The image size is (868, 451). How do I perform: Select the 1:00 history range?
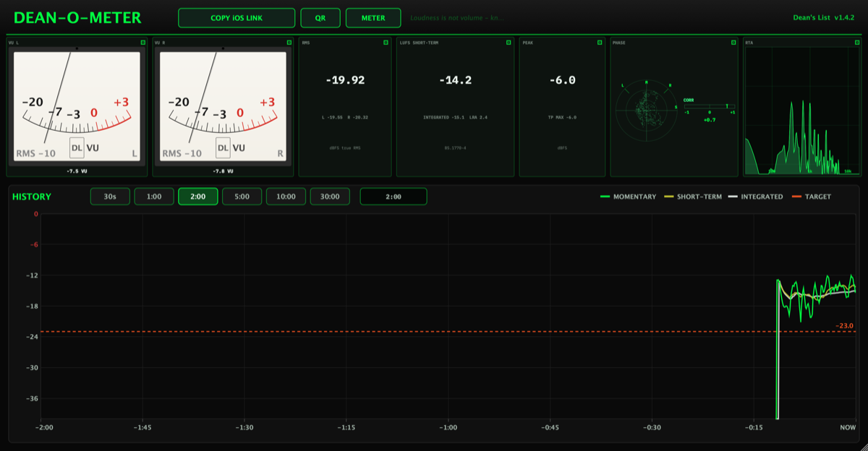(x=154, y=197)
